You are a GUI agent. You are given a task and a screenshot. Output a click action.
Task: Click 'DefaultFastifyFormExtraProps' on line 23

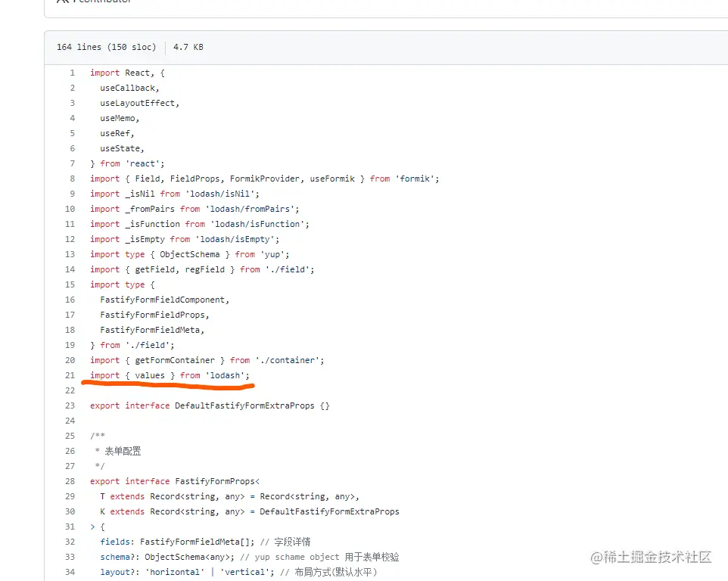click(244, 405)
